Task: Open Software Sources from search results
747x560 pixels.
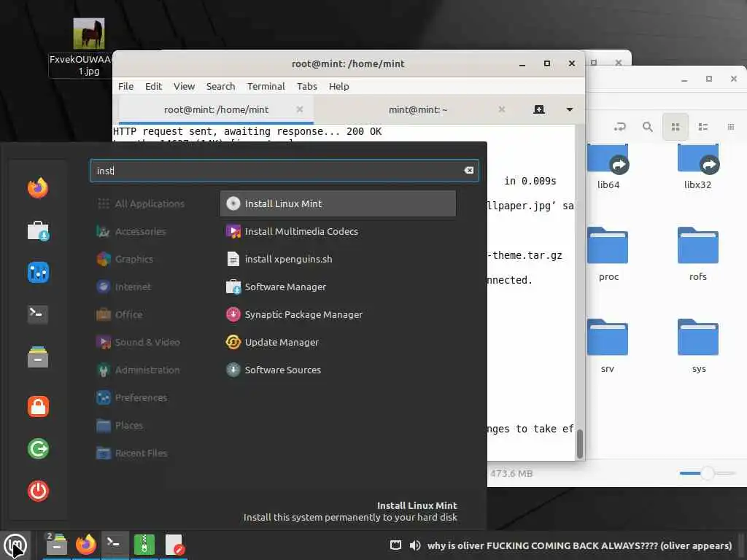Action: pos(338,370)
